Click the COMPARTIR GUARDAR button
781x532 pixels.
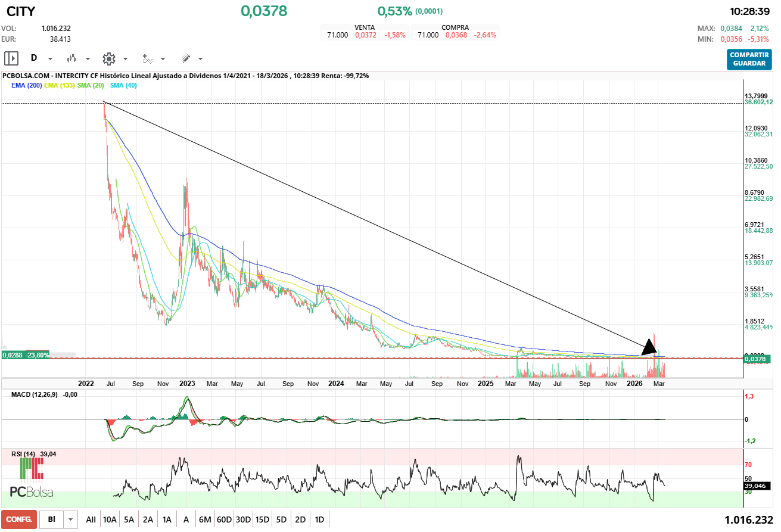(749, 60)
